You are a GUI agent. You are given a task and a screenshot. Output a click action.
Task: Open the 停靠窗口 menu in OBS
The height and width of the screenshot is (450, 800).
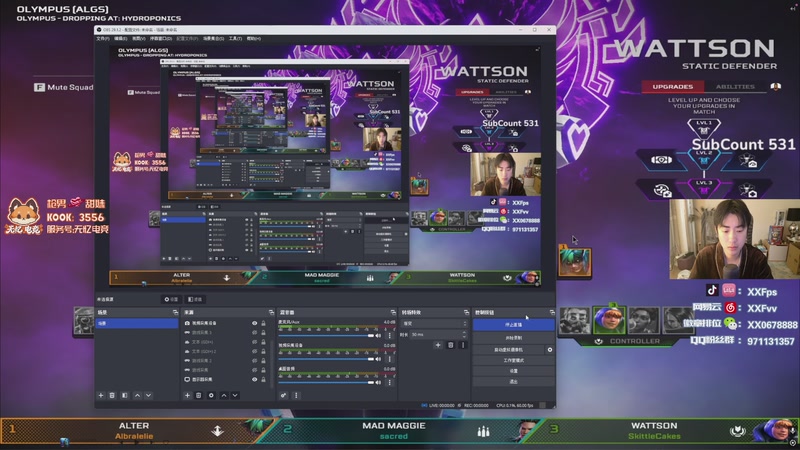pos(161,39)
